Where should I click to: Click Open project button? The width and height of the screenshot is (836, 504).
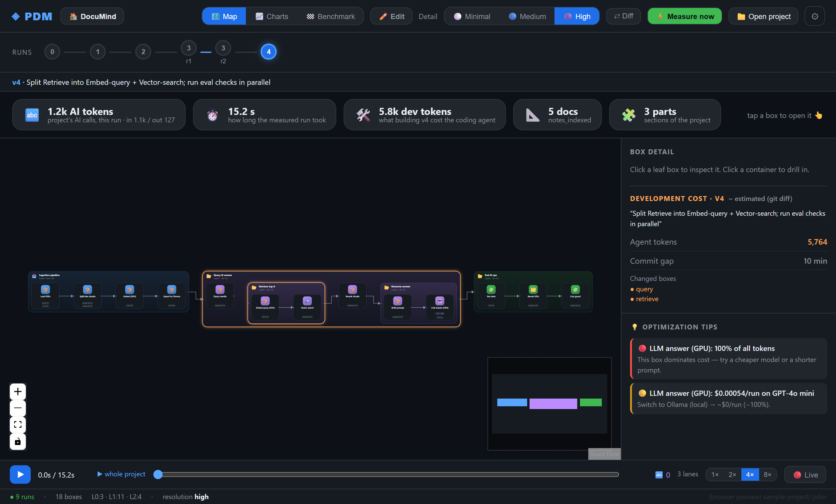[763, 16]
